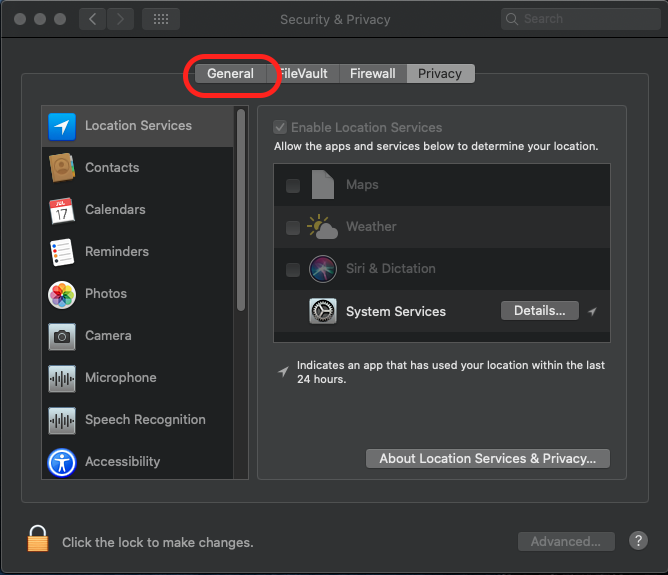Select Camera label in privacy list
The image size is (668, 575).
[x=108, y=336]
